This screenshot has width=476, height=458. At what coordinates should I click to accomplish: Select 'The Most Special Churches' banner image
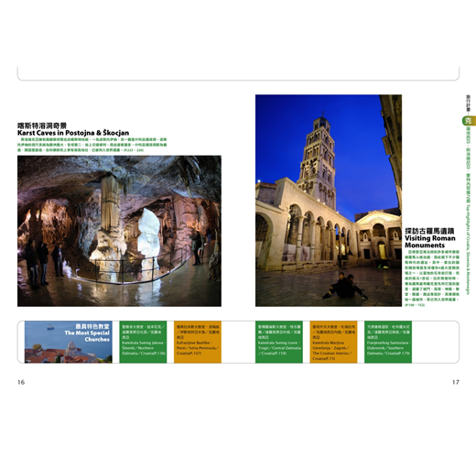pyautogui.click(x=69, y=342)
